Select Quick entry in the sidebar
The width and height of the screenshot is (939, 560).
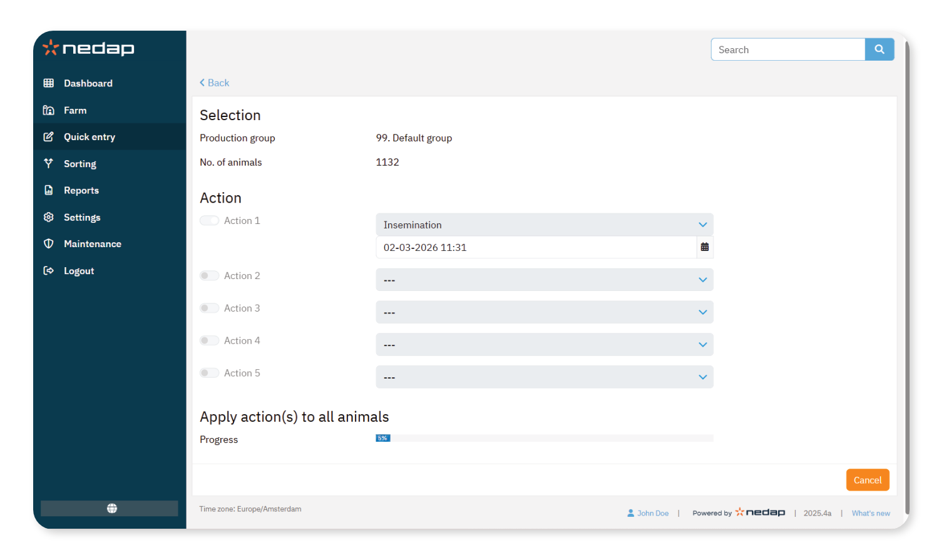(89, 137)
